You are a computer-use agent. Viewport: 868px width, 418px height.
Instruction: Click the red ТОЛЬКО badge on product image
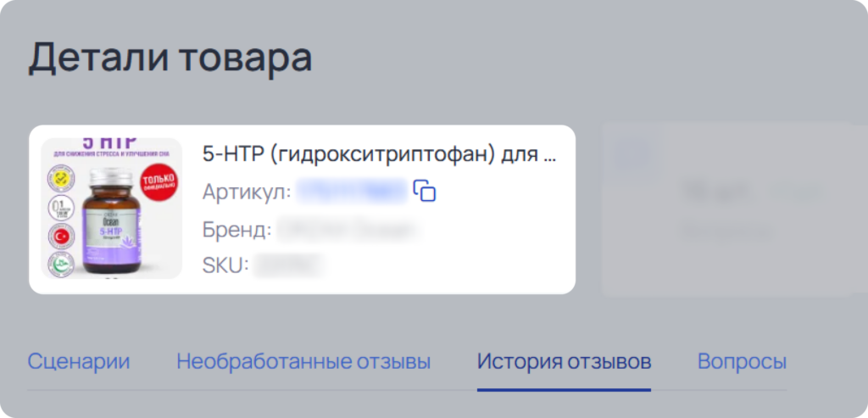pos(159,182)
